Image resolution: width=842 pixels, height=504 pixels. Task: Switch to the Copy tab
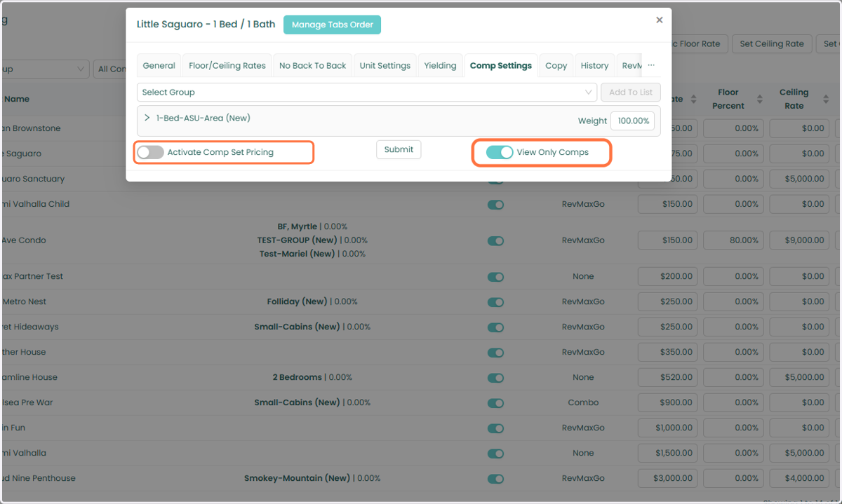tap(556, 65)
